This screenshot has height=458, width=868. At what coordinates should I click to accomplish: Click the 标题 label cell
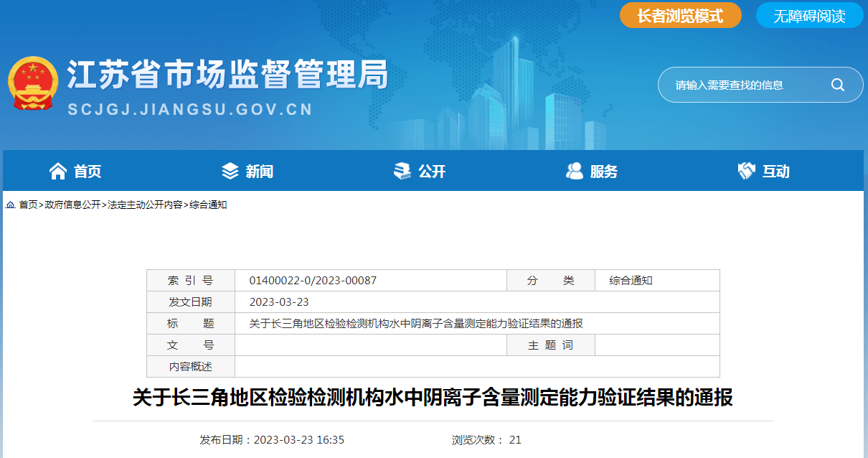pos(191,324)
